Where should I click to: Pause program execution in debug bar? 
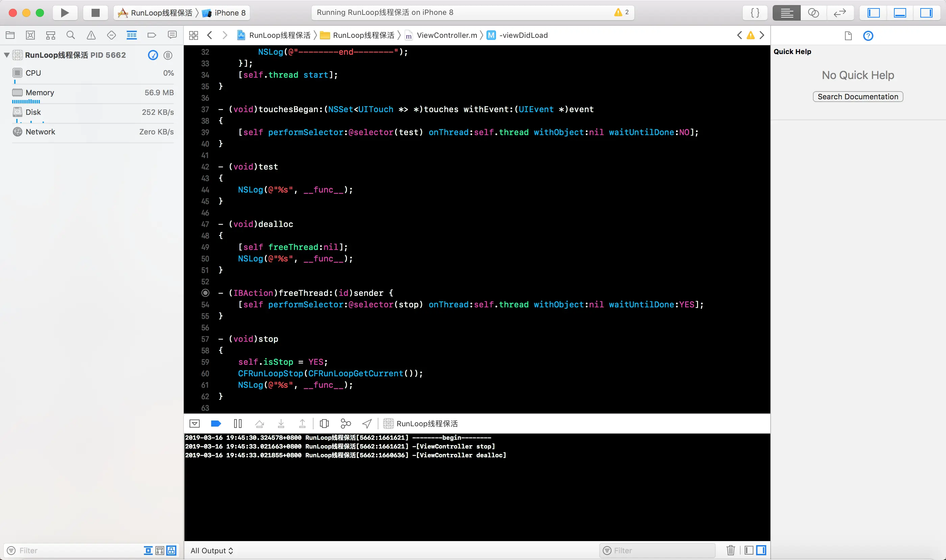point(238,424)
